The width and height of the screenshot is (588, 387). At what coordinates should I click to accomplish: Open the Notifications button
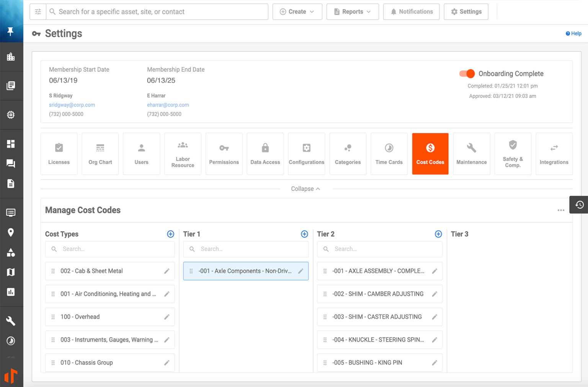pos(411,12)
